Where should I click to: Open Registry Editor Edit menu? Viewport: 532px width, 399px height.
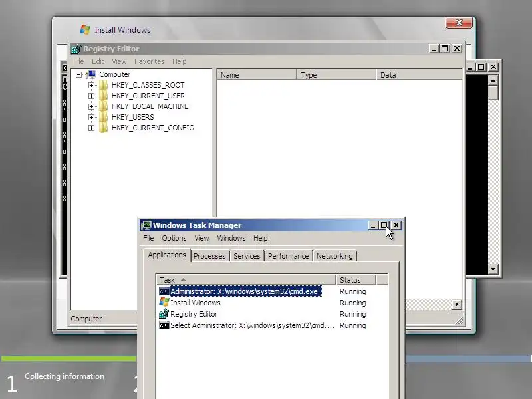click(98, 61)
